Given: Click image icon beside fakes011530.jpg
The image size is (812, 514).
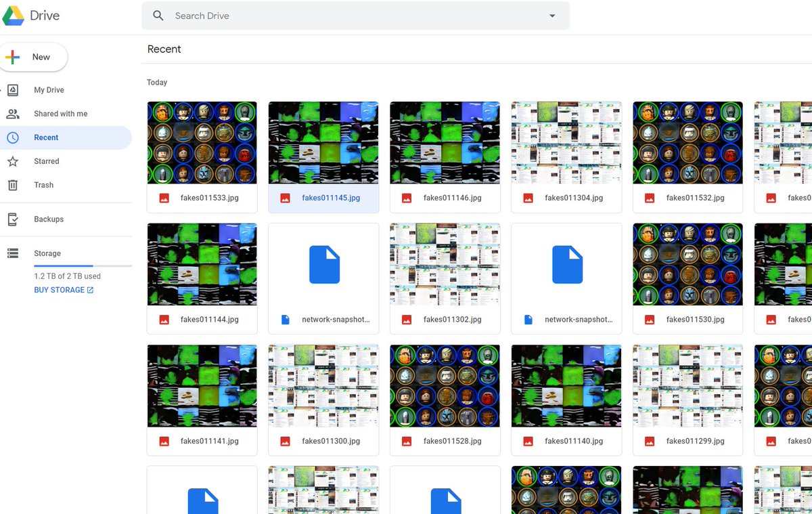Looking at the screenshot, I should [650, 320].
